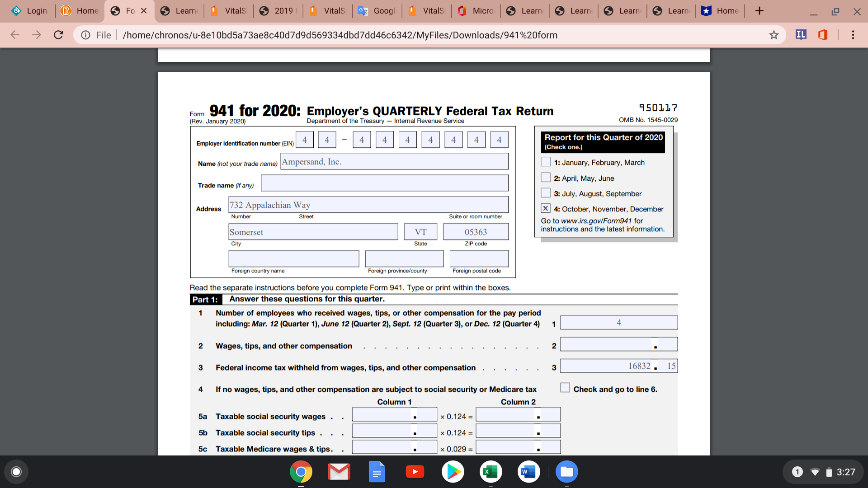The width and height of the screenshot is (868, 488).
Task: Click the Trade name input field
Action: pyautogui.click(x=384, y=183)
